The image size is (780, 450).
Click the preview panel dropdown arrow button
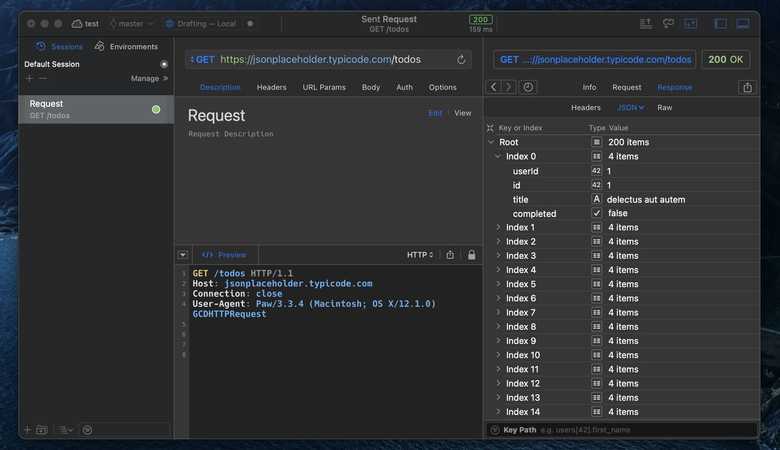(183, 255)
